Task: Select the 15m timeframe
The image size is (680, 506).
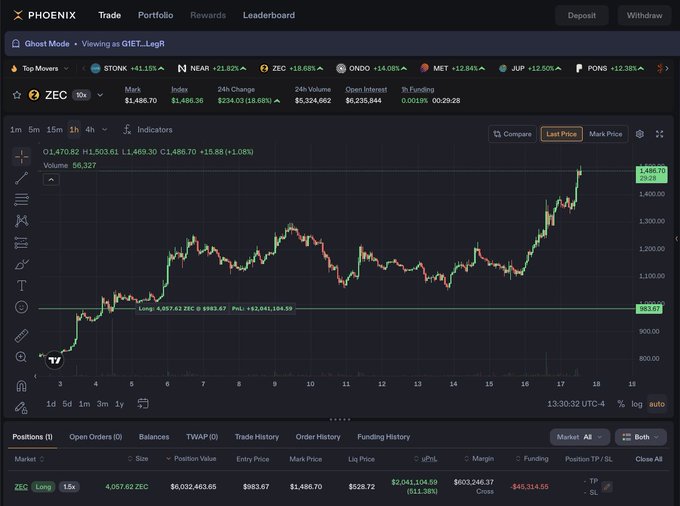Action: 54,130
